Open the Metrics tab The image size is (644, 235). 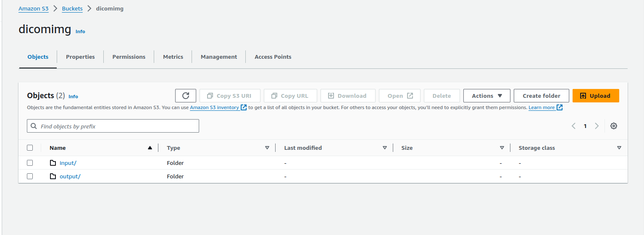click(173, 57)
